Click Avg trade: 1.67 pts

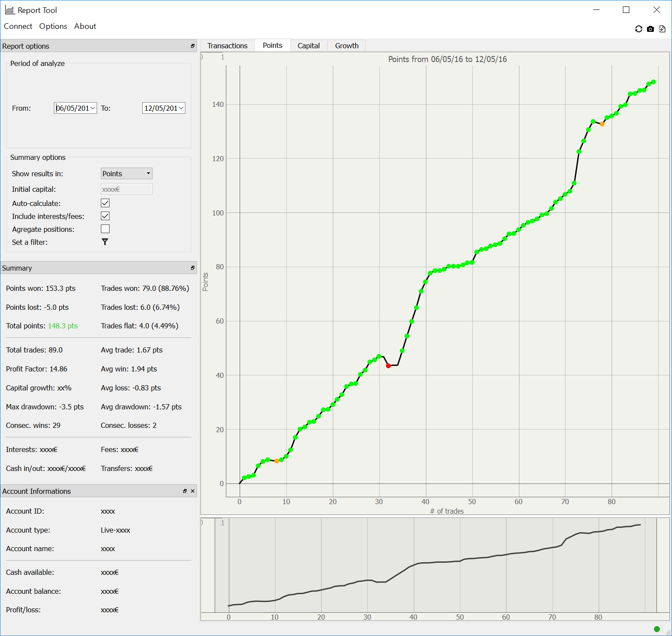pos(132,350)
